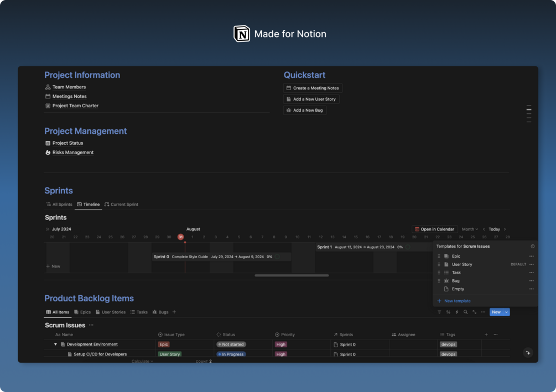556x392 pixels.
Task: Select the Epic template
Action: pos(456,256)
